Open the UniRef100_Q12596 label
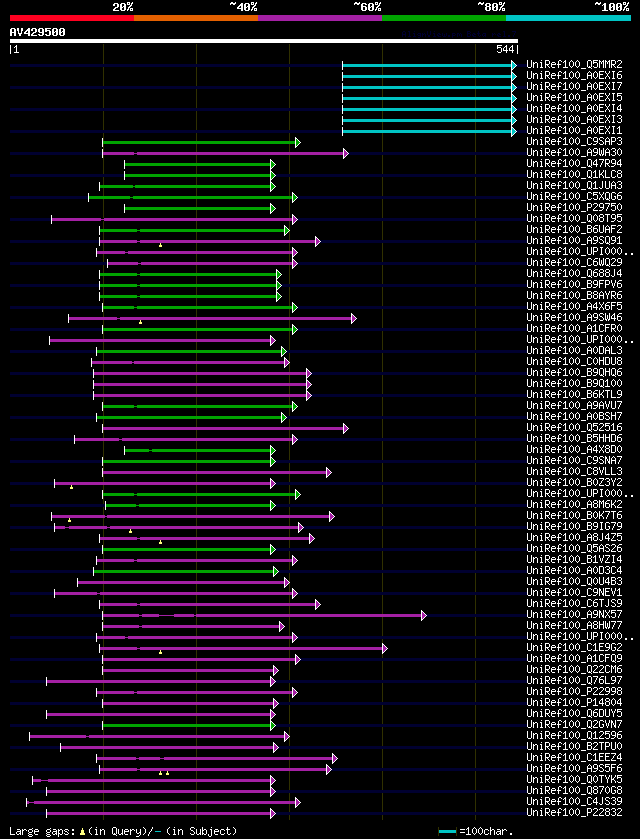The width and height of the screenshot is (640, 839). [574, 736]
